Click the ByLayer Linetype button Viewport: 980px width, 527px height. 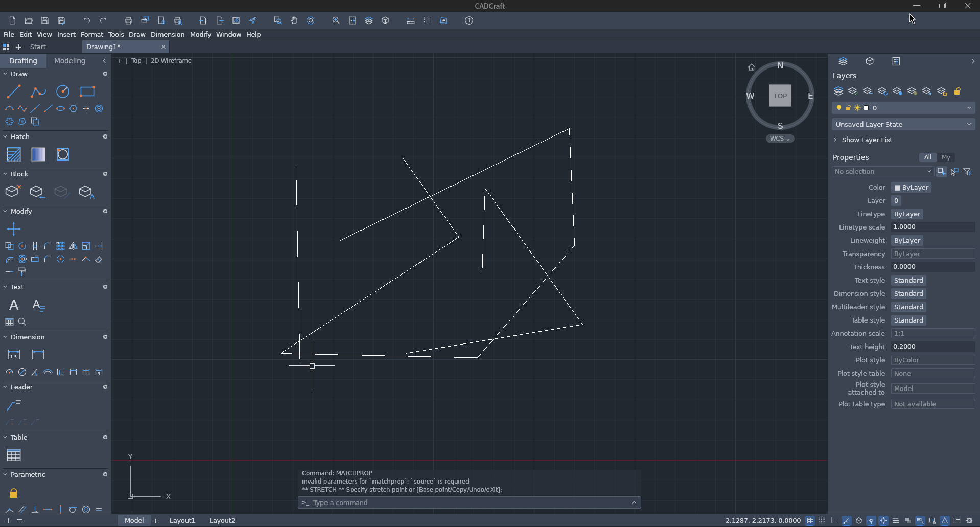point(907,214)
